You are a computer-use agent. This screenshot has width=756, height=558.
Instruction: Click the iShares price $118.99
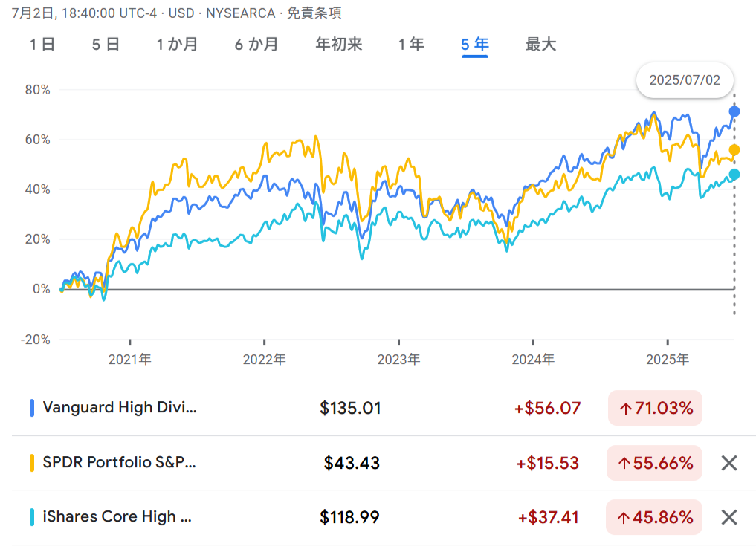point(349,518)
